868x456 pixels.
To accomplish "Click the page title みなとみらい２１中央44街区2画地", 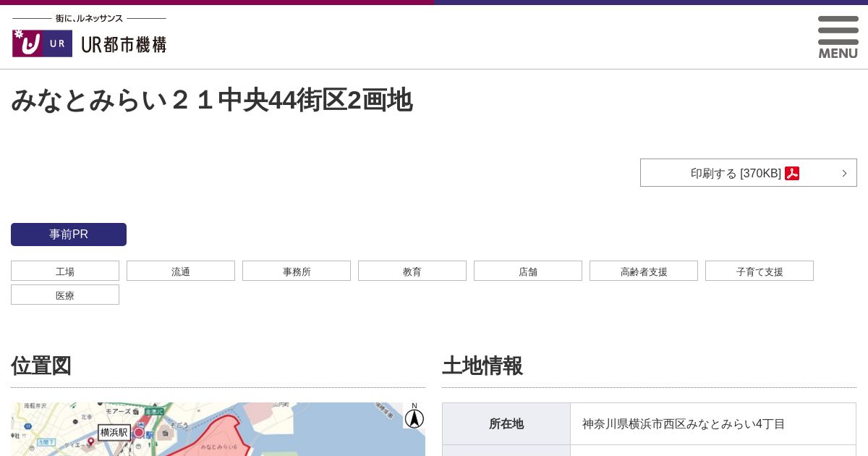I will pyautogui.click(x=212, y=100).
